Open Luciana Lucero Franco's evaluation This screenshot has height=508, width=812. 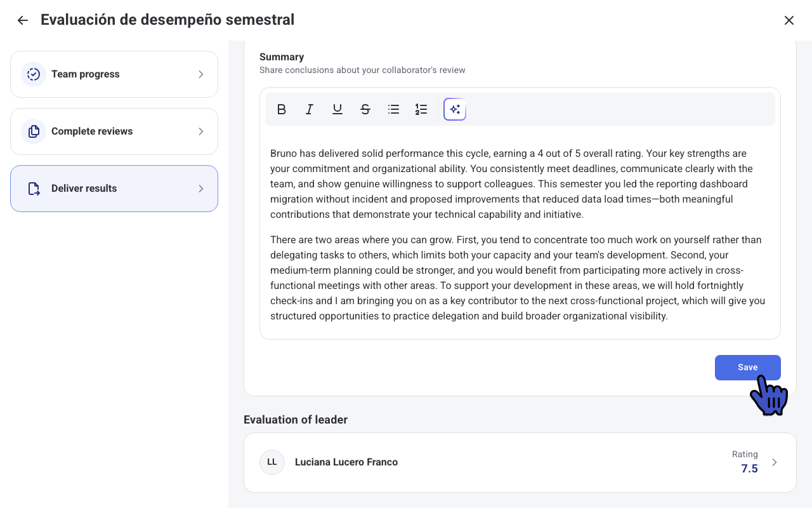coord(520,462)
